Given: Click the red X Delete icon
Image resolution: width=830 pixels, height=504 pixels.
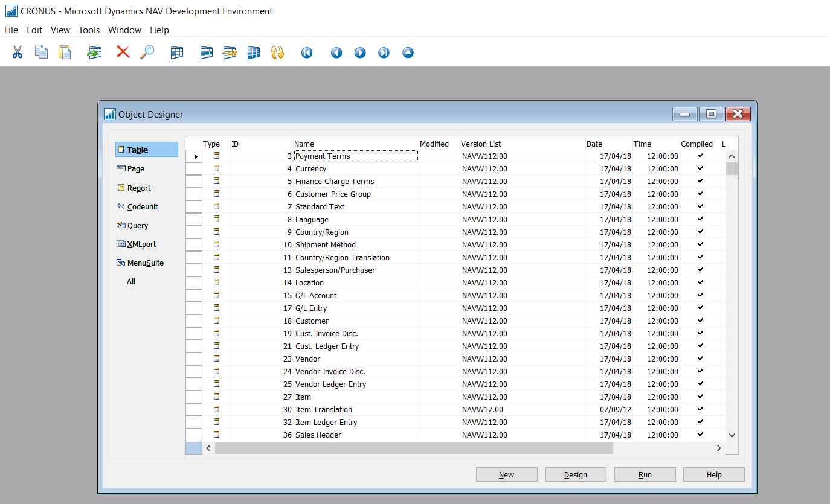Looking at the screenshot, I should click(123, 52).
